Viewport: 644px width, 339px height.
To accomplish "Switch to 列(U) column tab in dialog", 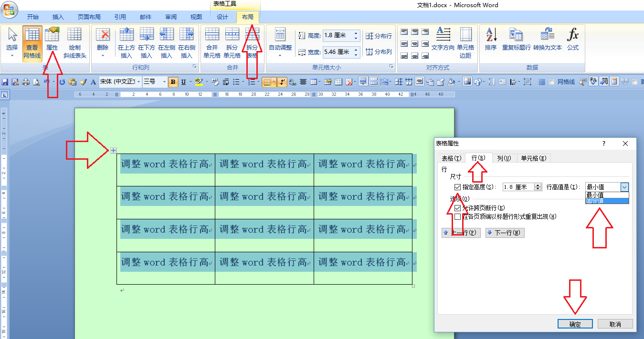I will coord(504,158).
